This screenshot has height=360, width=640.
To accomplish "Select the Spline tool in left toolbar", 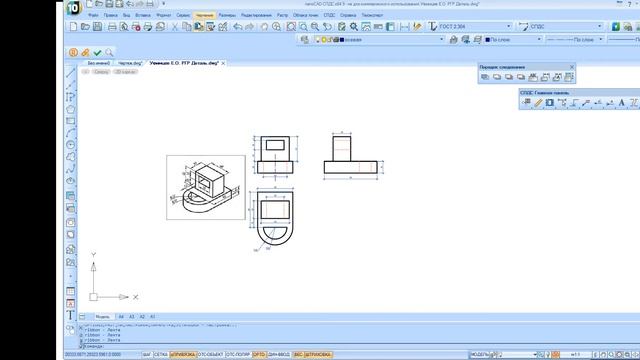I will [x=71, y=169].
